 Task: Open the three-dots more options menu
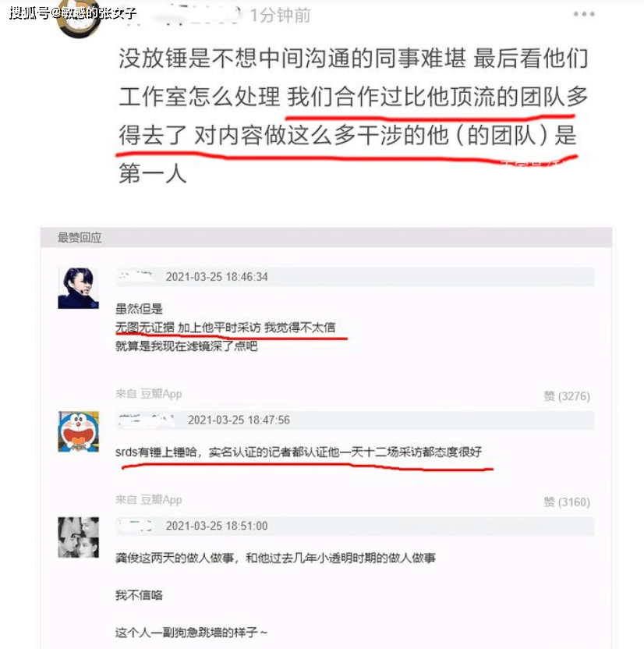coord(584,14)
